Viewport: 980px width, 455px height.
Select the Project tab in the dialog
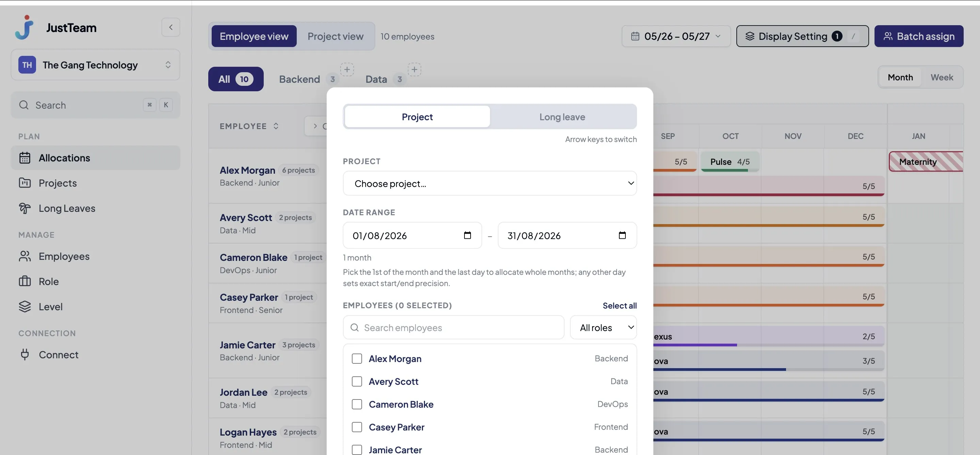click(417, 117)
